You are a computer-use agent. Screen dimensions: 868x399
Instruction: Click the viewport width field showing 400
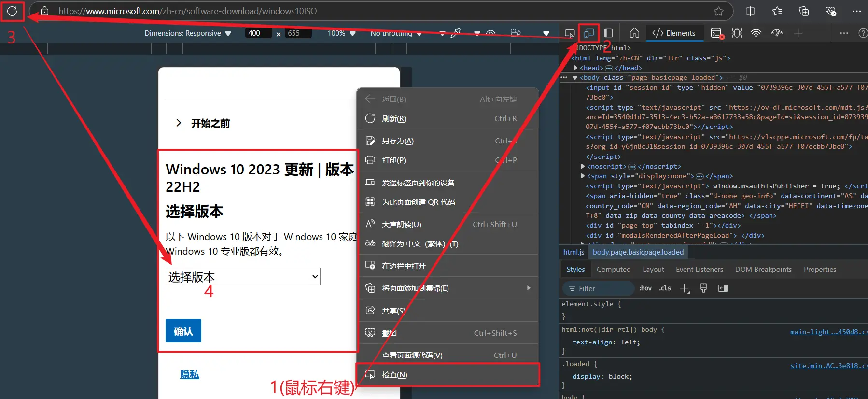click(x=258, y=33)
